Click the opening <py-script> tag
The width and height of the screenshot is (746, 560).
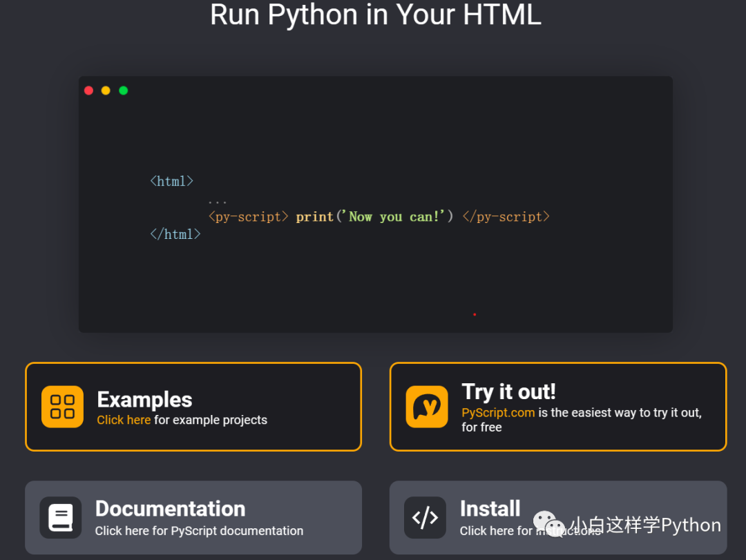coord(249,217)
